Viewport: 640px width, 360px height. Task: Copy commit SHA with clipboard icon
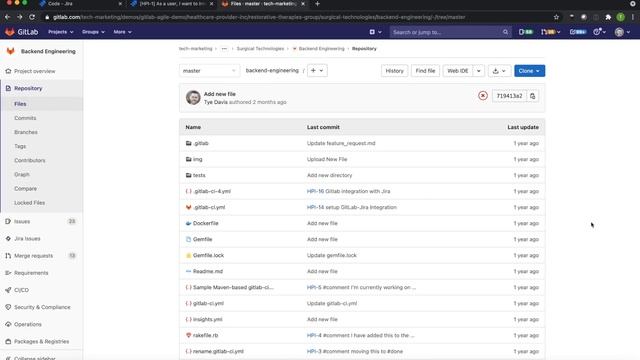(x=533, y=96)
